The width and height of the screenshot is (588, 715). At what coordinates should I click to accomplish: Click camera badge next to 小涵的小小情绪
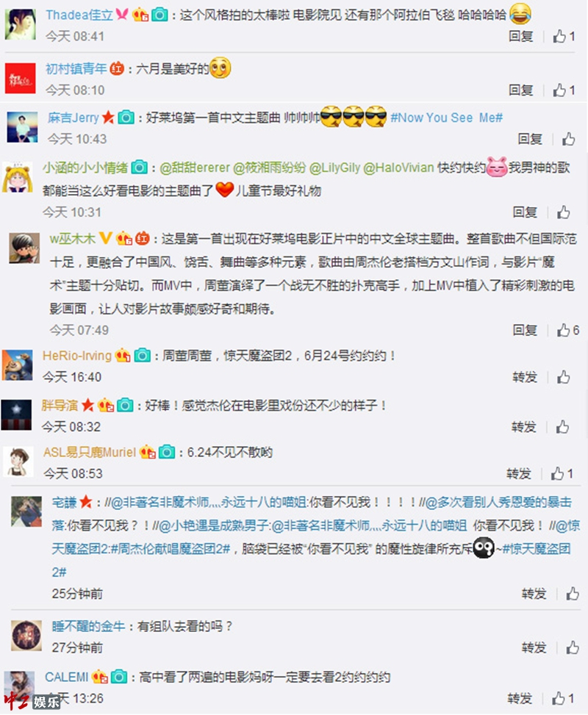[140, 168]
